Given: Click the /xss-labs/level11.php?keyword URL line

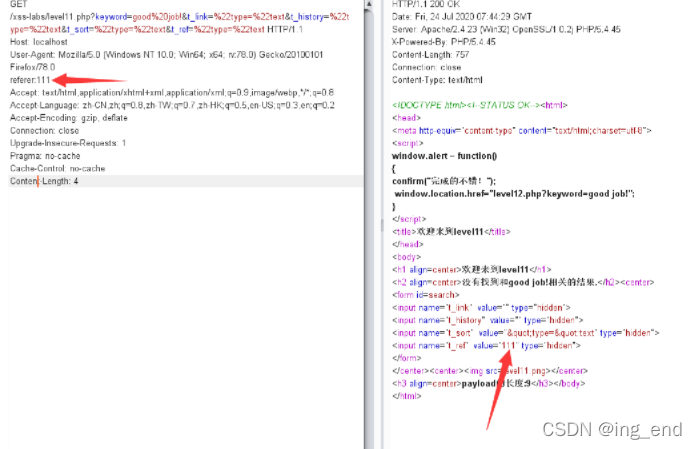Looking at the screenshot, I should tap(180, 17).
